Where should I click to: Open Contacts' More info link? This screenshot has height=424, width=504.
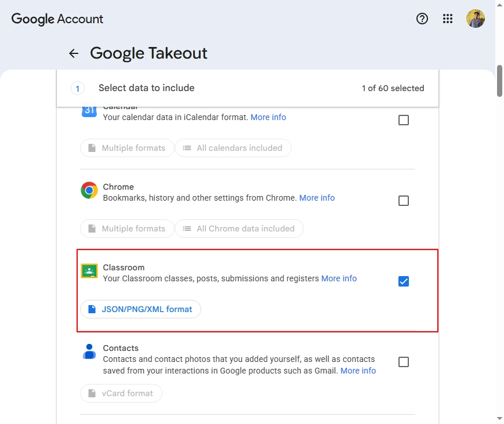(x=358, y=371)
